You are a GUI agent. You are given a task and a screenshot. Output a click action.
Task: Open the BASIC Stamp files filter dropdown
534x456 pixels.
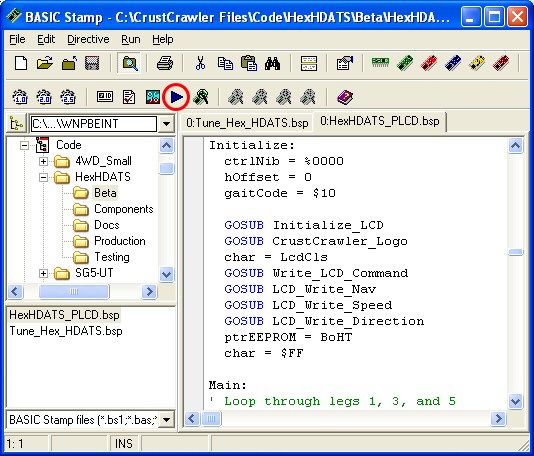tap(166, 420)
